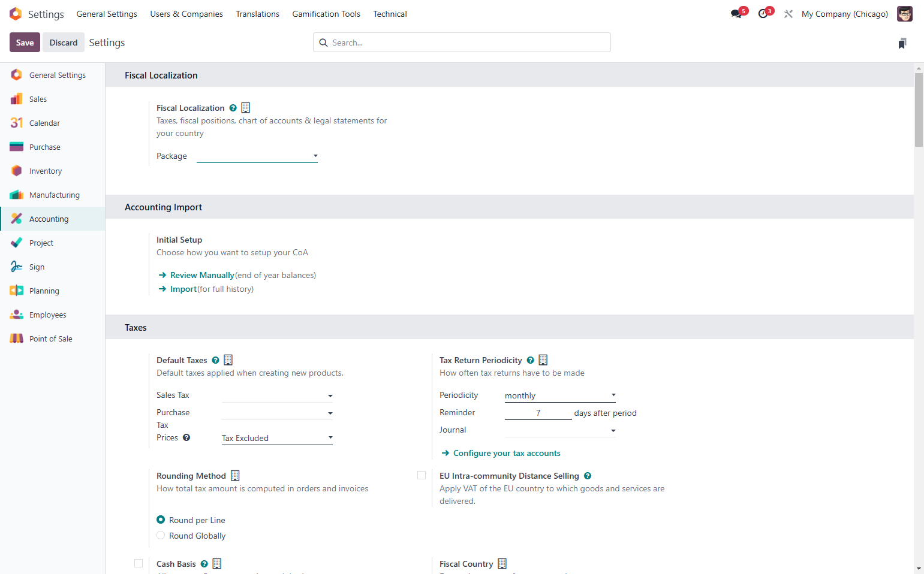This screenshot has height=574, width=924.
Task: Open the fiscal localization Package dropdown
Action: (x=257, y=156)
